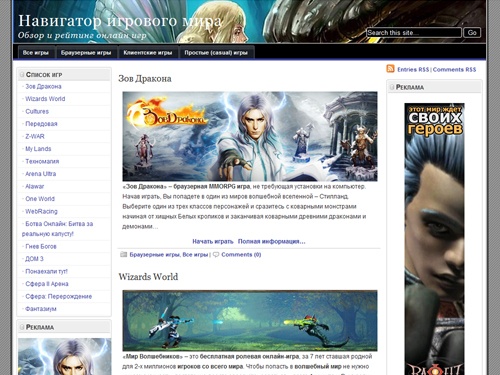Open the Зов Дракона post title
Screen dimensions: 500x375
click(x=145, y=79)
